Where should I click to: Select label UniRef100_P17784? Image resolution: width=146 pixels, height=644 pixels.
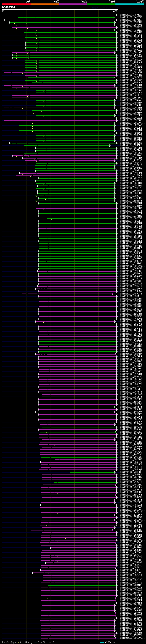coord(131,374)
